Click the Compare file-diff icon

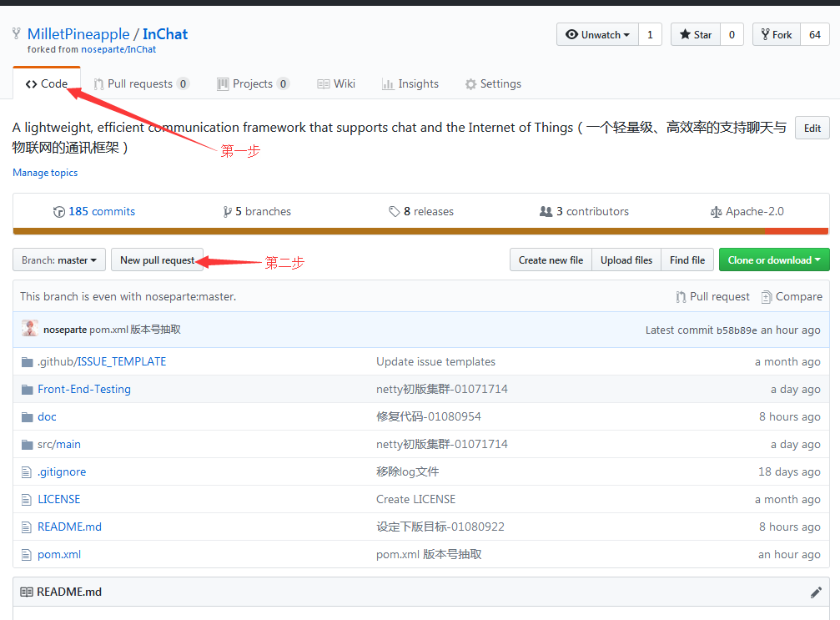[x=767, y=297]
